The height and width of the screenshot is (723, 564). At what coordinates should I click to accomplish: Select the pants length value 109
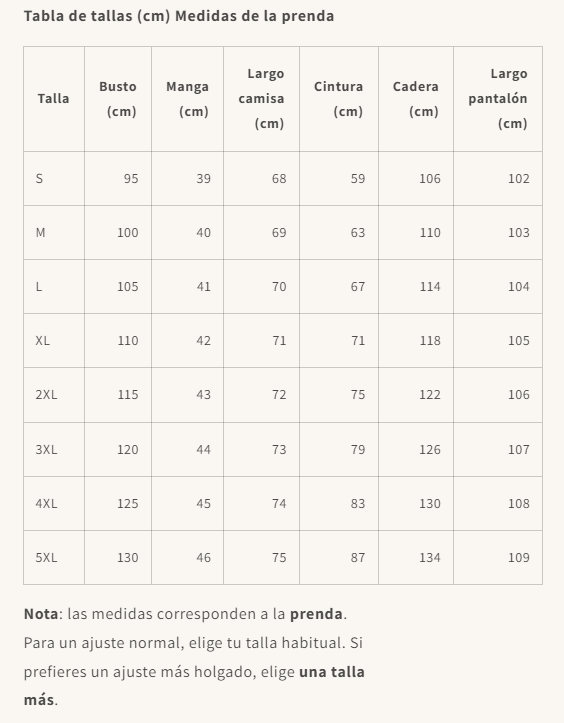(x=519, y=557)
